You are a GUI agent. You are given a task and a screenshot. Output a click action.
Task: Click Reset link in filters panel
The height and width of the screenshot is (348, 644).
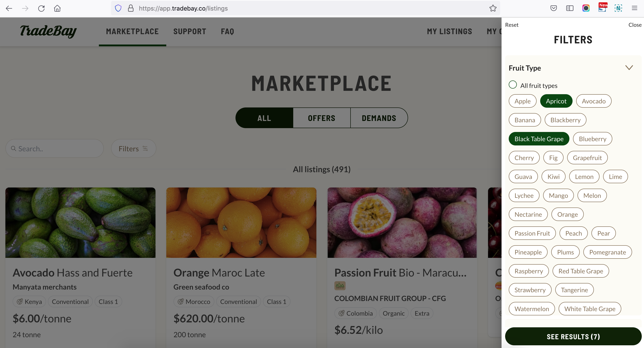[x=511, y=25]
